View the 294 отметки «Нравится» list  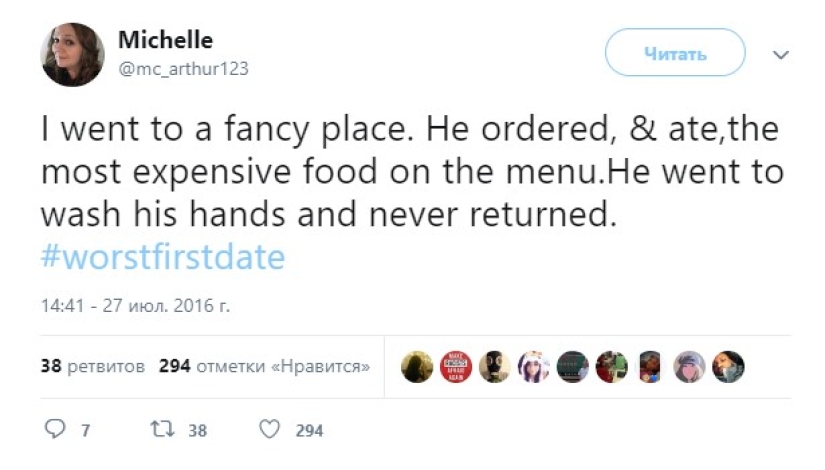click(x=264, y=366)
